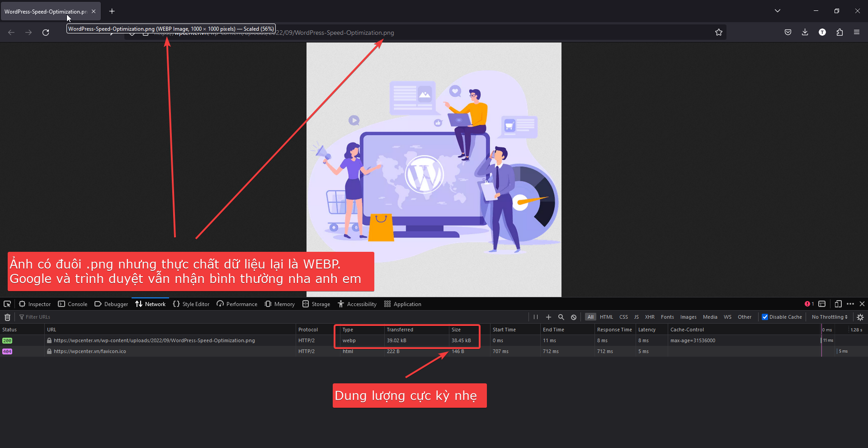This screenshot has width=868, height=448.
Task: Click the browser forward arrow
Action: coord(28,33)
